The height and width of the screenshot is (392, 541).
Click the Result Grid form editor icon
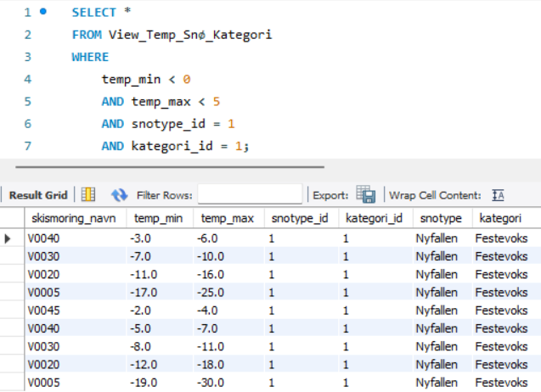[x=88, y=194]
